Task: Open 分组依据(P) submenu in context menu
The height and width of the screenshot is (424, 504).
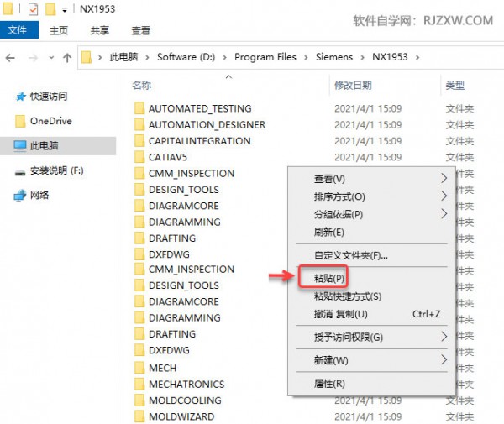Action: click(371, 214)
